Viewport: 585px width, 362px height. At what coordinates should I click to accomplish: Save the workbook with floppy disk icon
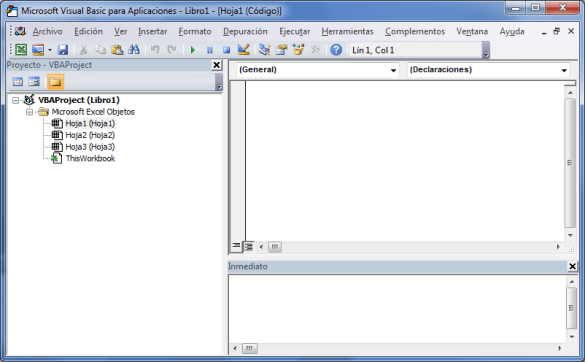click(62, 50)
